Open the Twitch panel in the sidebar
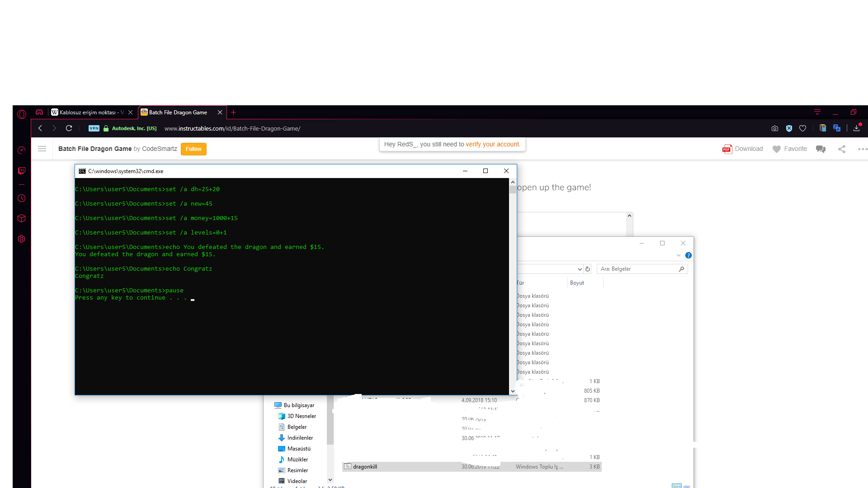The height and width of the screenshot is (488, 868). (x=22, y=171)
